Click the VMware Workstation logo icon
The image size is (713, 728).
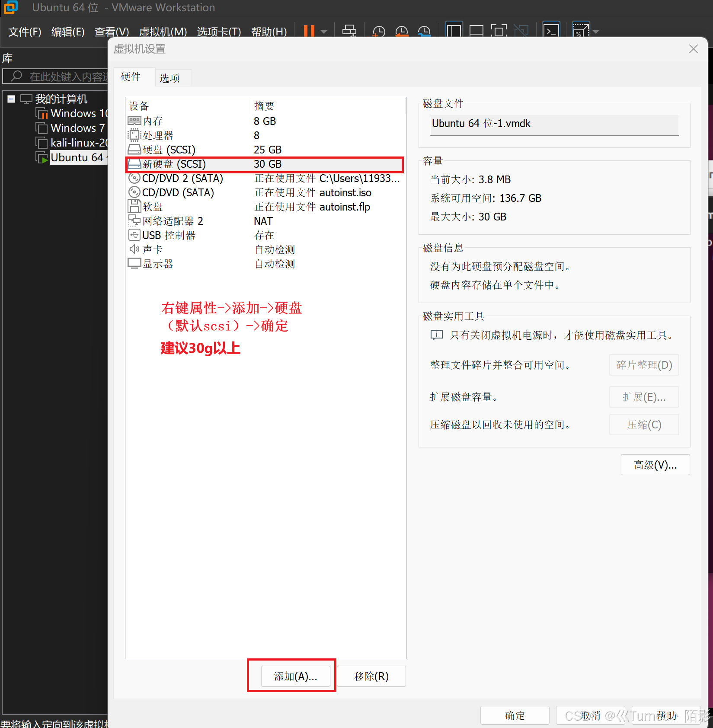point(10,7)
